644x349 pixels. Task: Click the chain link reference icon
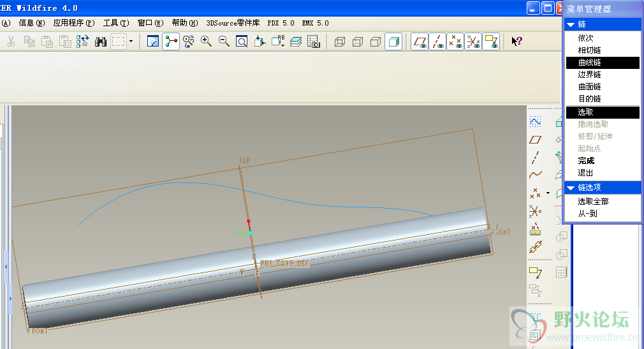[535, 247]
